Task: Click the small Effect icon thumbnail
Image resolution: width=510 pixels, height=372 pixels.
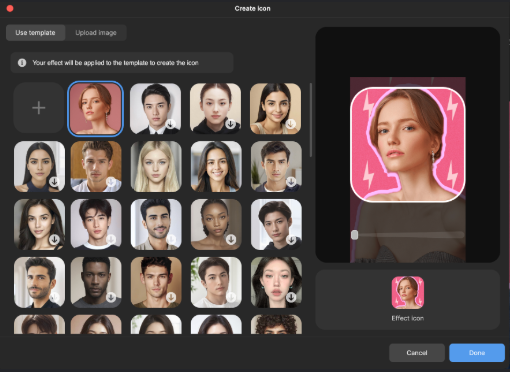Action: pos(408,293)
